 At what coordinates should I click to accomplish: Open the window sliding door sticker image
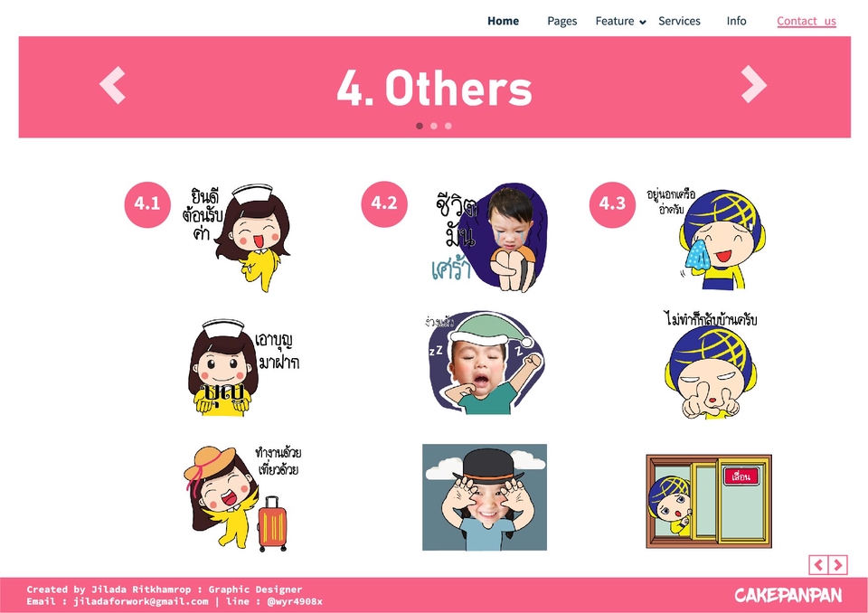click(709, 501)
